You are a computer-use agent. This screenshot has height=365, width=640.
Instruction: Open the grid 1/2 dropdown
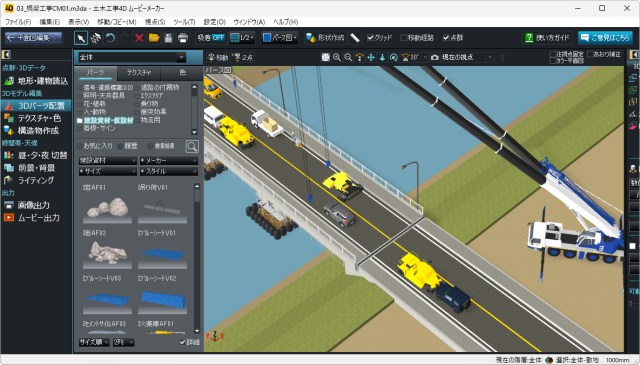(x=242, y=38)
